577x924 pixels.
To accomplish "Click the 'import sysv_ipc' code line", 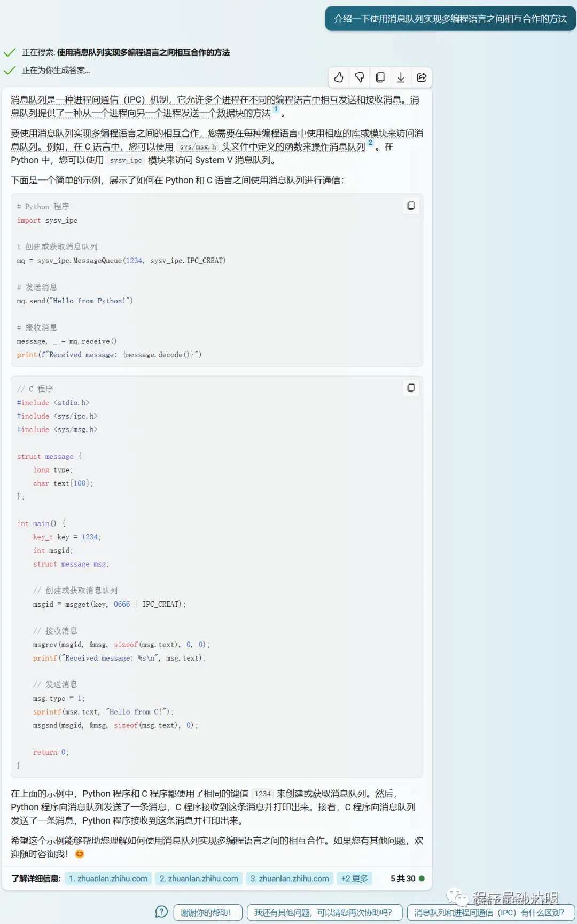I will pyautogui.click(x=47, y=220).
